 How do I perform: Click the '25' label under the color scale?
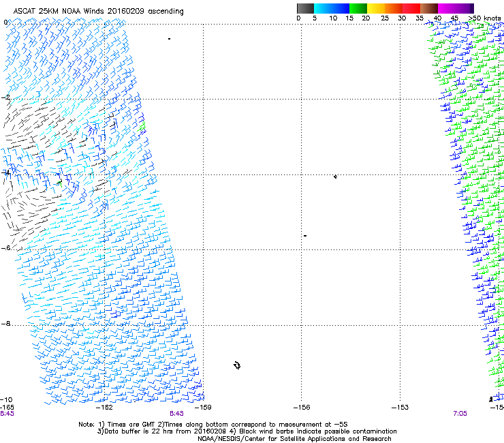385,18
